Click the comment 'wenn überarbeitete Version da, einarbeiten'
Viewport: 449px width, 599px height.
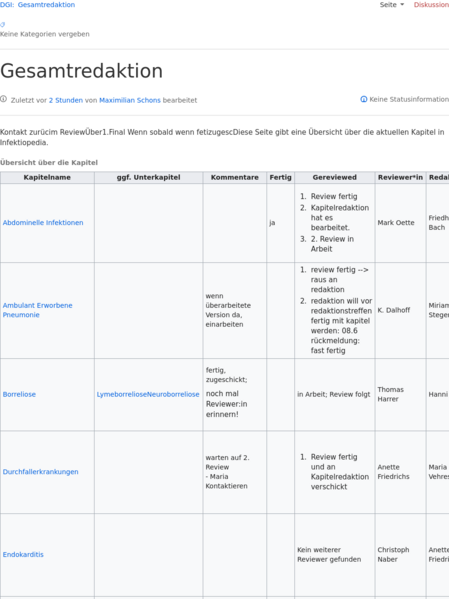click(x=228, y=310)
